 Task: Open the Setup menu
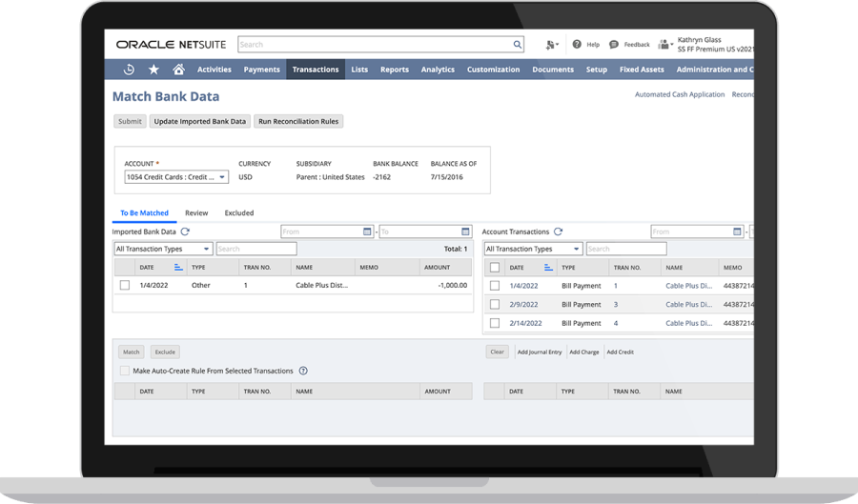(x=597, y=70)
